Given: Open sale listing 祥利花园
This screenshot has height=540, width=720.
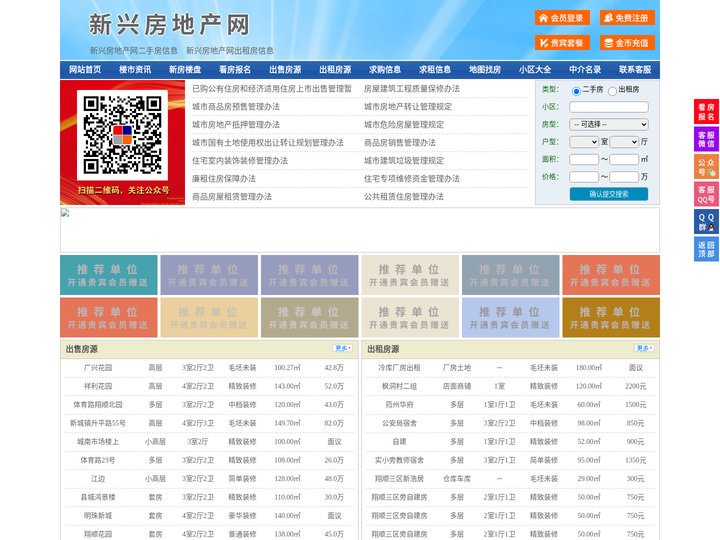Looking at the screenshot, I should (x=98, y=386).
